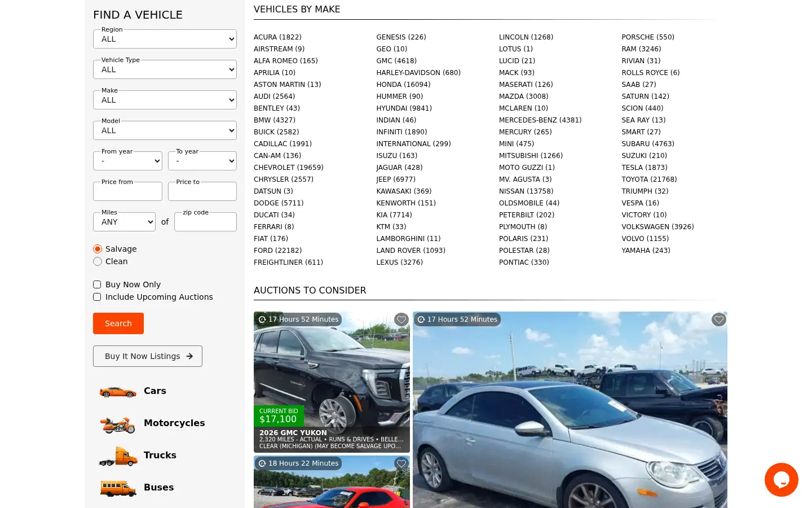Browse HONDA (16094) vehicles
812x508 pixels.
(x=403, y=85)
